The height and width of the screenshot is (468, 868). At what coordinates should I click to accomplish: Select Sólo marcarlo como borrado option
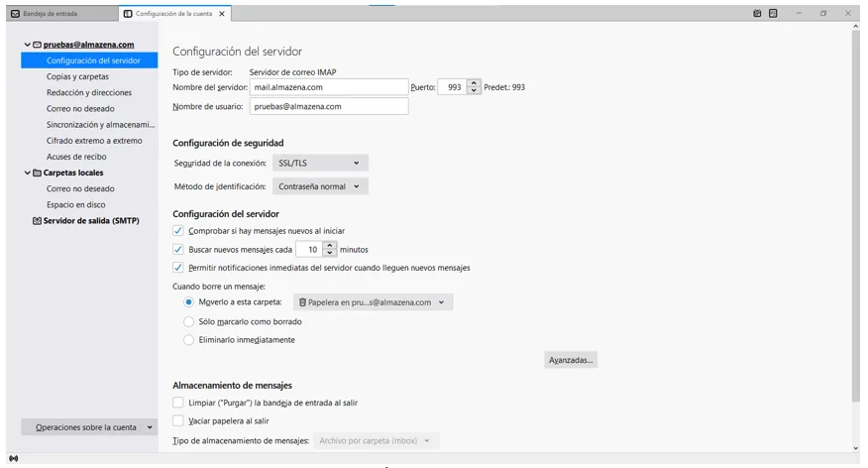(189, 321)
